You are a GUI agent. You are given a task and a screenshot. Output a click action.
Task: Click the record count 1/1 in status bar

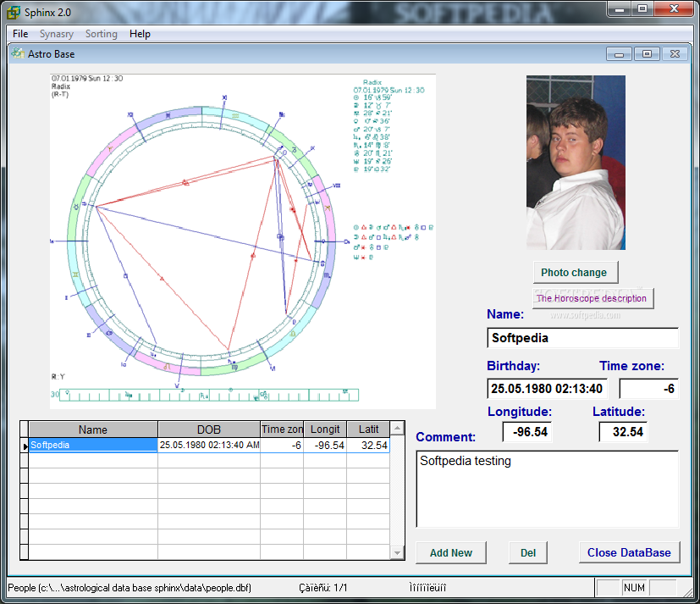(x=323, y=588)
